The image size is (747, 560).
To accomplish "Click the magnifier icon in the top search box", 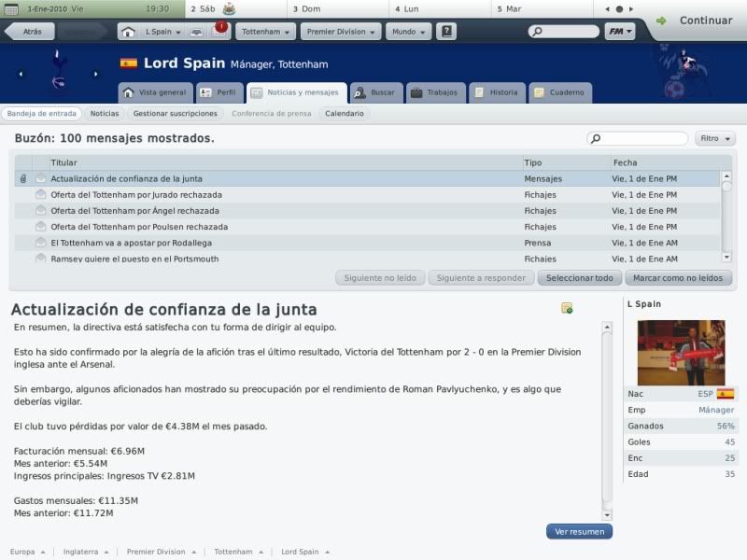I will click(x=537, y=32).
